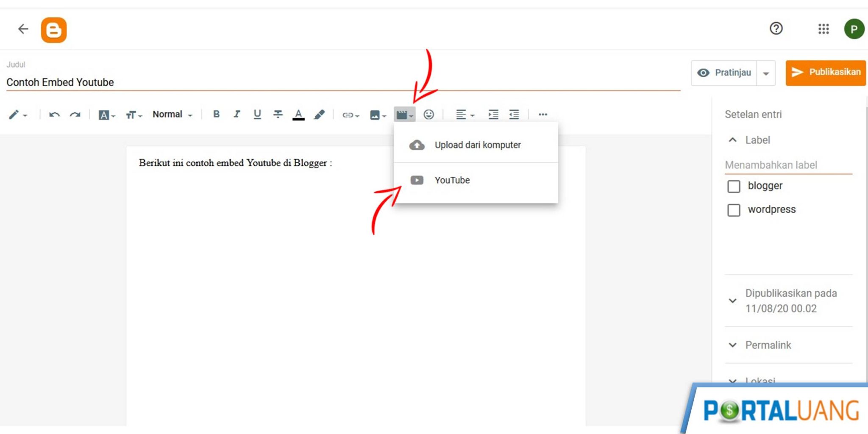Redo the last change
Screen dimensions: 868x434
(x=75, y=114)
